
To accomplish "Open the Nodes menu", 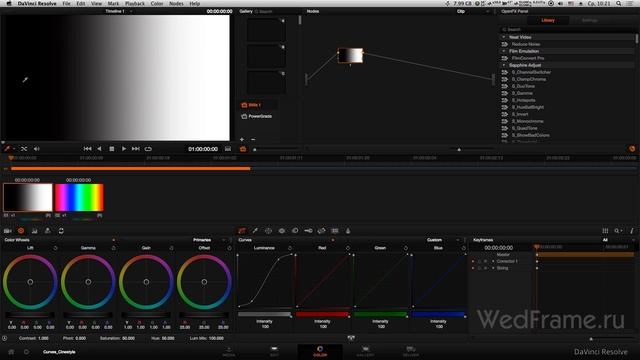I will tap(176, 3).
